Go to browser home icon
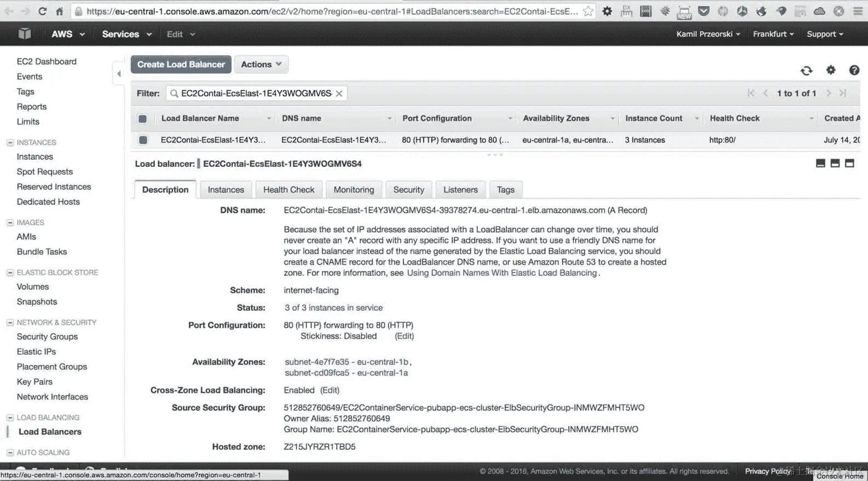Viewport: 868px width, 481px height. (60, 11)
